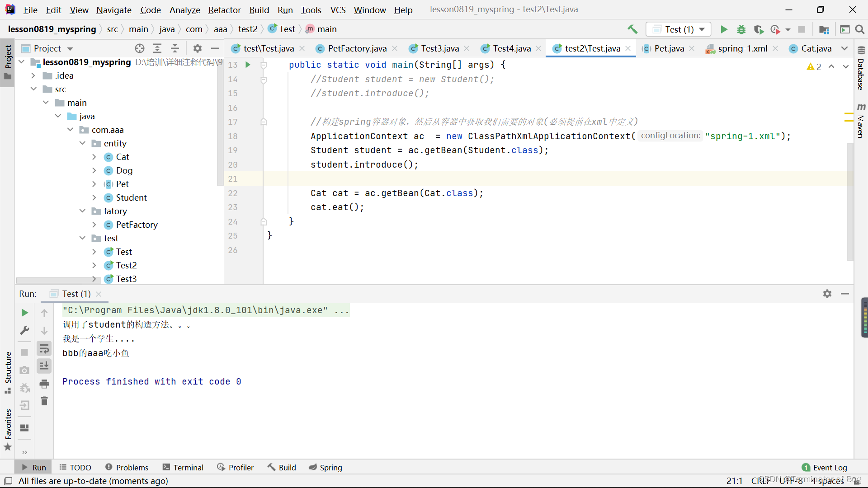Open the Event Log
868x488 pixels.
tap(825, 467)
